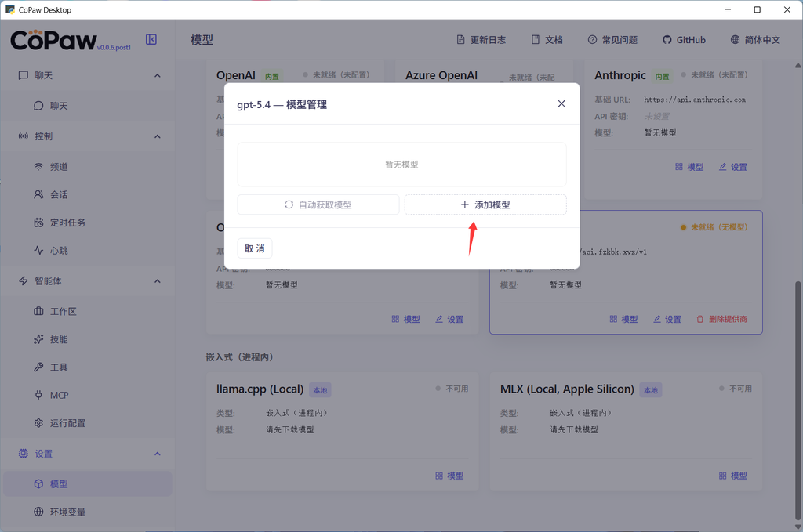803x532 pixels.
Task: Click the llama.cpp (Local) card title
Action: click(260, 389)
